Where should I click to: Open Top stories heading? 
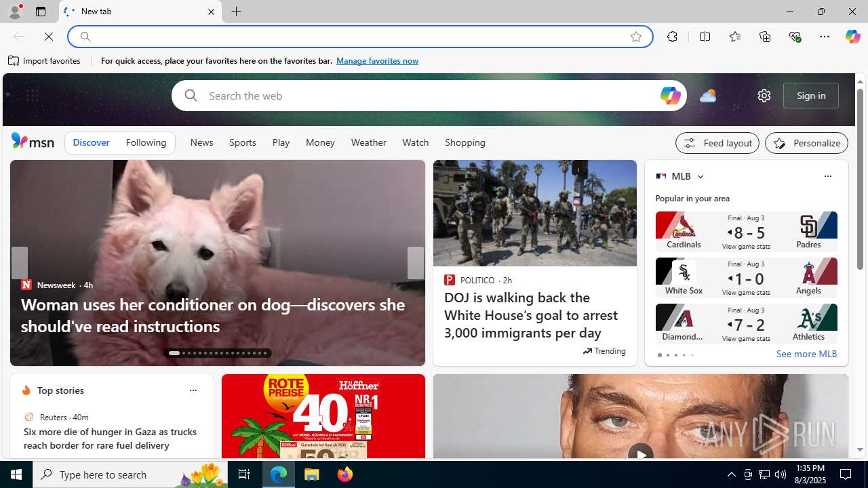pos(60,391)
